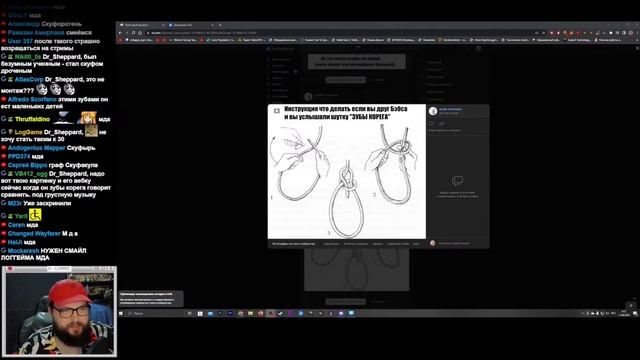
Task: Switch to the second browser tab
Action: tap(191, 25)
